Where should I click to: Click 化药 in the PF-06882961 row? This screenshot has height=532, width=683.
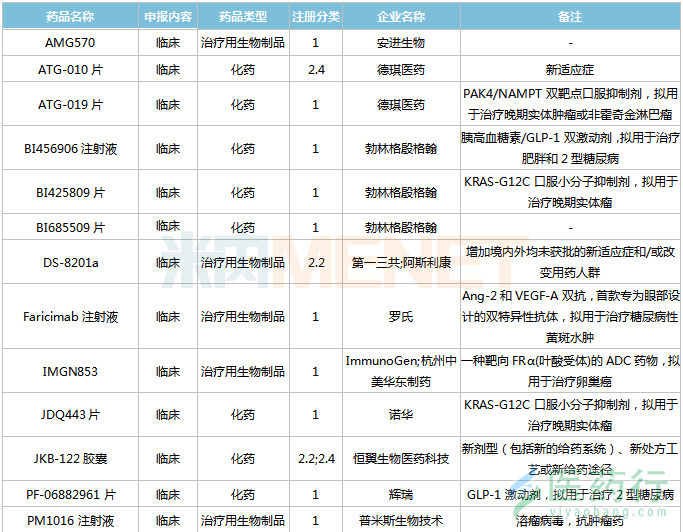243,494
